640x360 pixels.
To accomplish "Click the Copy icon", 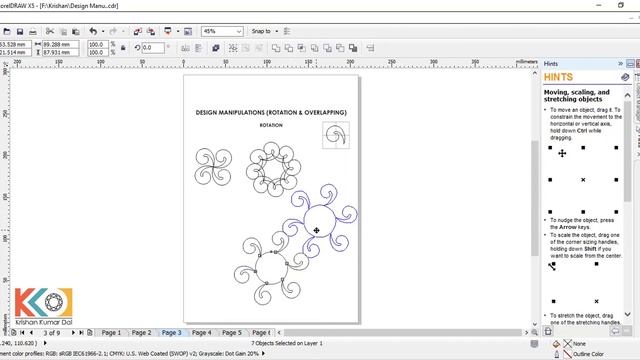I will click(63, 31).
